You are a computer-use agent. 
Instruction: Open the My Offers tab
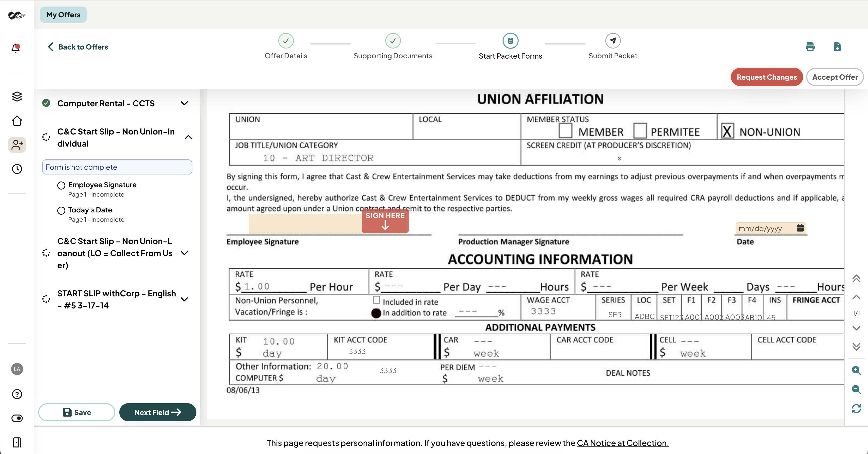click(x=63, y=15)
